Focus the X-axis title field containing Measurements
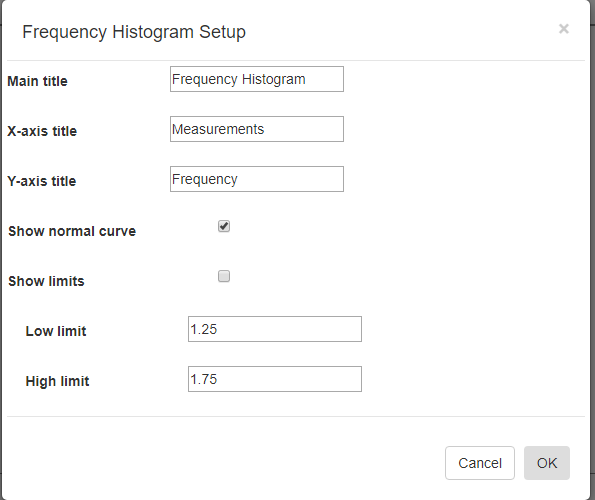 [x=257, y=129]
